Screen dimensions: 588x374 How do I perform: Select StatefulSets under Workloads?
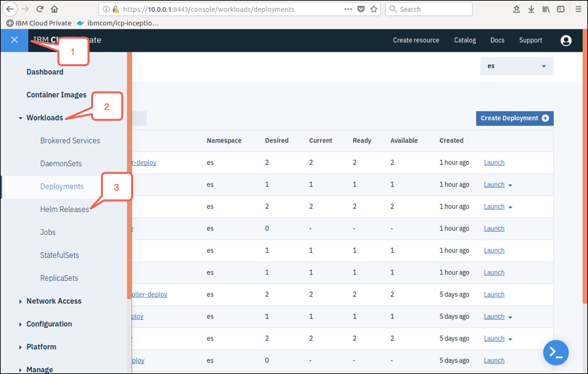pos(60,255)
